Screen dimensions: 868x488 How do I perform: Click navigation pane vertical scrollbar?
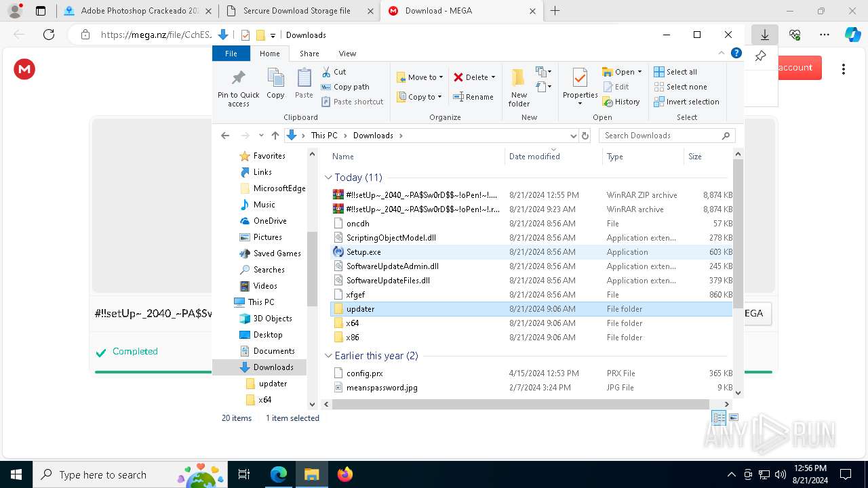tap(313, 268)
